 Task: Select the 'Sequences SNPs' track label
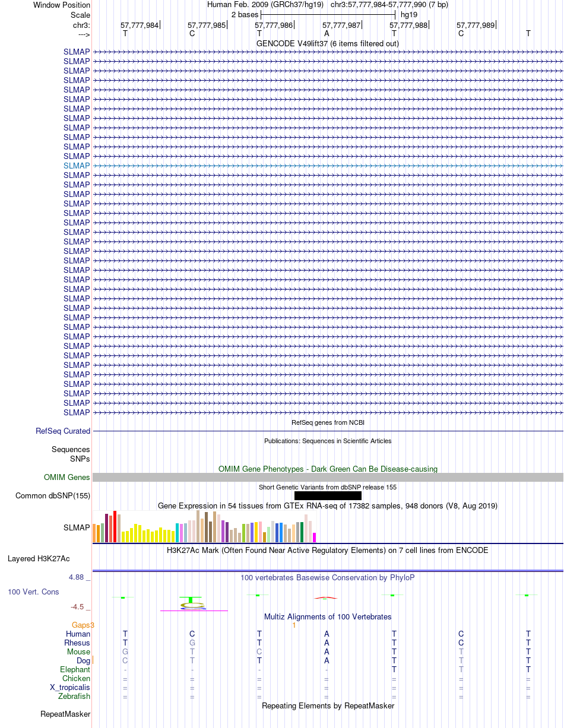(x=71, y=454)
